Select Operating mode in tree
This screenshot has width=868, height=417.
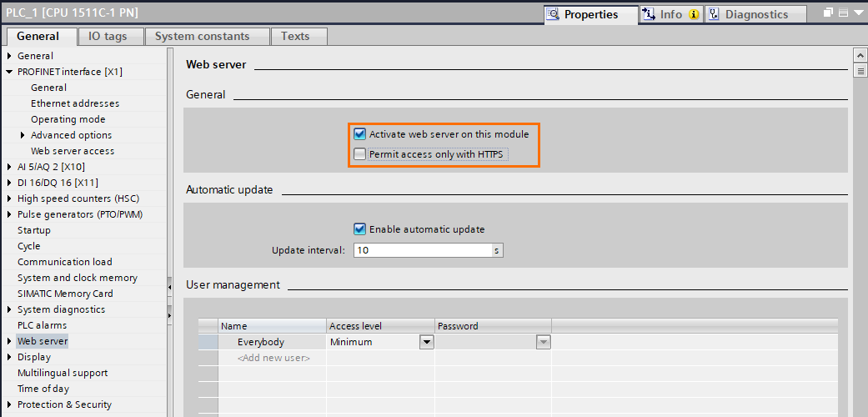(x=68, y=119)
